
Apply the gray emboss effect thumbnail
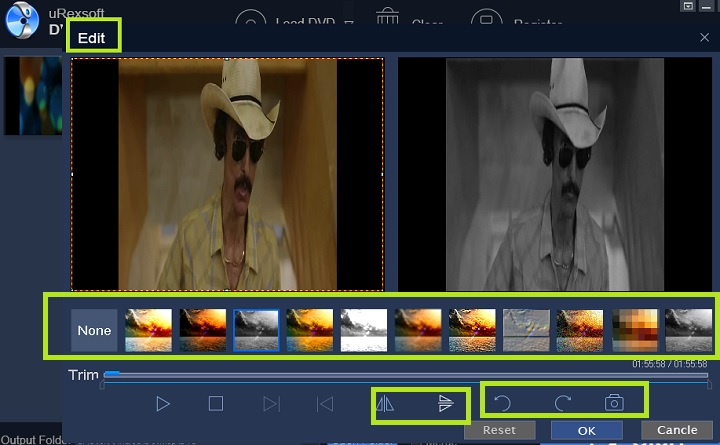526,330
